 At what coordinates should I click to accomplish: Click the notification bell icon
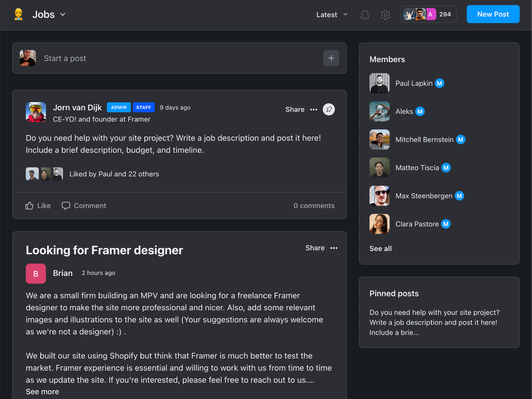click(x=365, y=15)
